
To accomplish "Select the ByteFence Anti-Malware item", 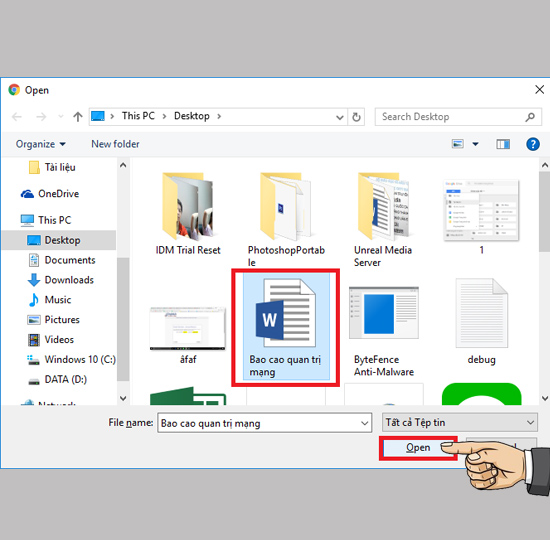I will (384, 331).
